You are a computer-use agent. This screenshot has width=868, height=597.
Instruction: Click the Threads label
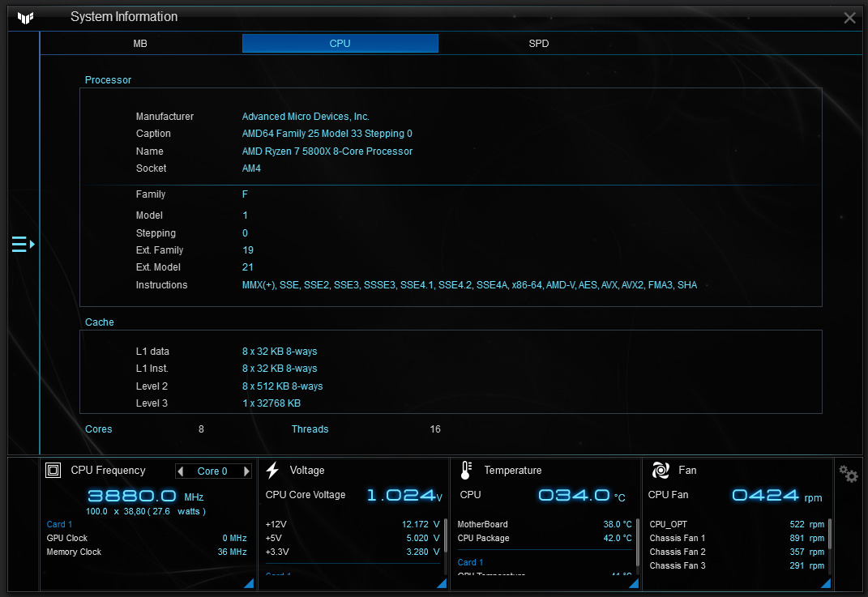[310, 429]
